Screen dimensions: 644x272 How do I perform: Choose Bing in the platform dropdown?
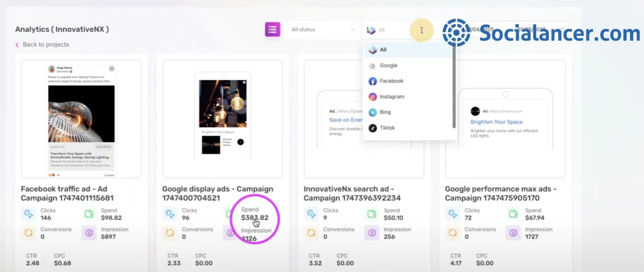[408, 112]
